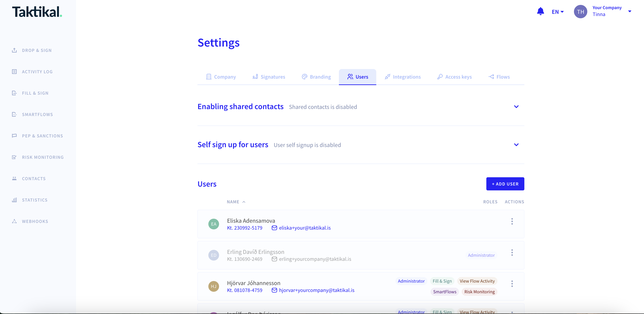The image size is (644, 314).
Task: Click the Drop & Sign upload icon
Action: pyautogui.click(x=14, y=50)
